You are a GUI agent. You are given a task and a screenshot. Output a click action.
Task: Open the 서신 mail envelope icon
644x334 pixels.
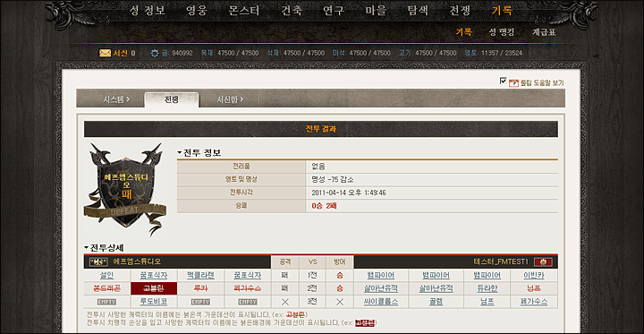(106, 53)
